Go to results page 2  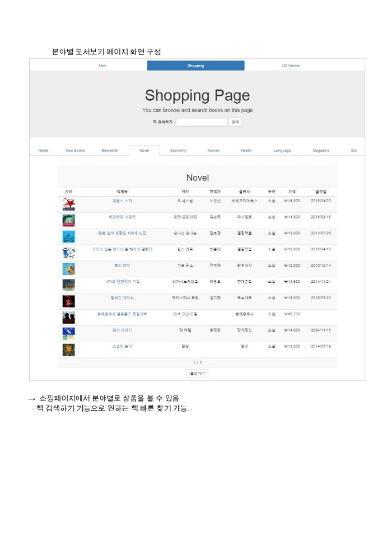198,362
